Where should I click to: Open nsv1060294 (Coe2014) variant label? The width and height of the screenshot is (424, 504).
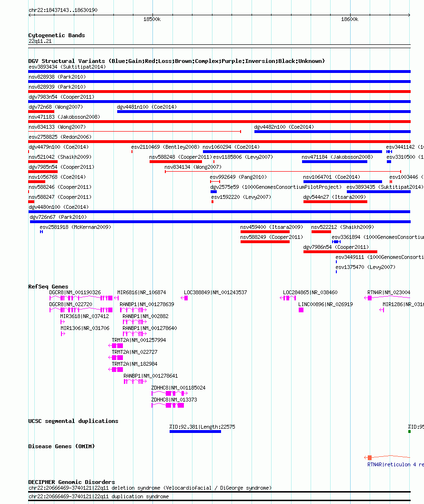pos(231,146)
